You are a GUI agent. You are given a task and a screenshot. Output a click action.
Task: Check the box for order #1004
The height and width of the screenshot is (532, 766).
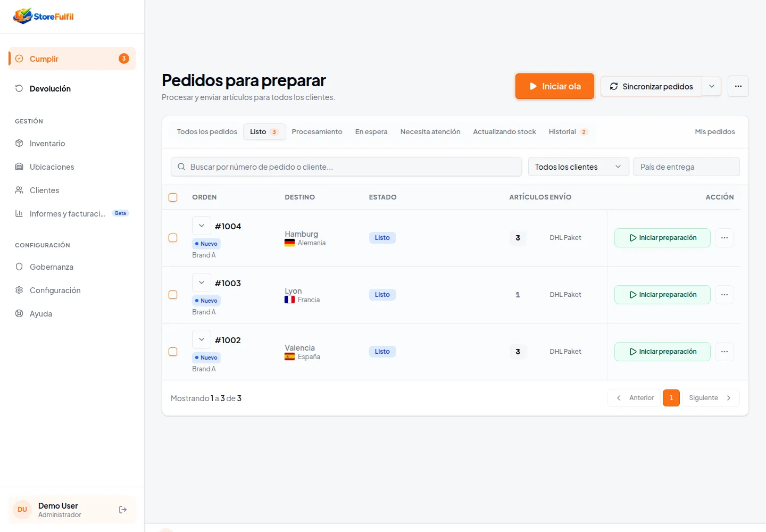173,238
